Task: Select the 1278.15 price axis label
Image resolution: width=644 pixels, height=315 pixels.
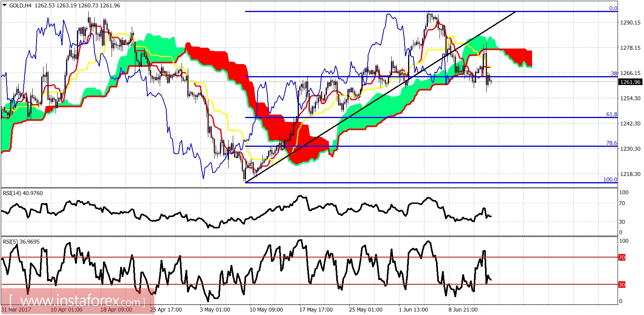Action: tap(630, 48)
